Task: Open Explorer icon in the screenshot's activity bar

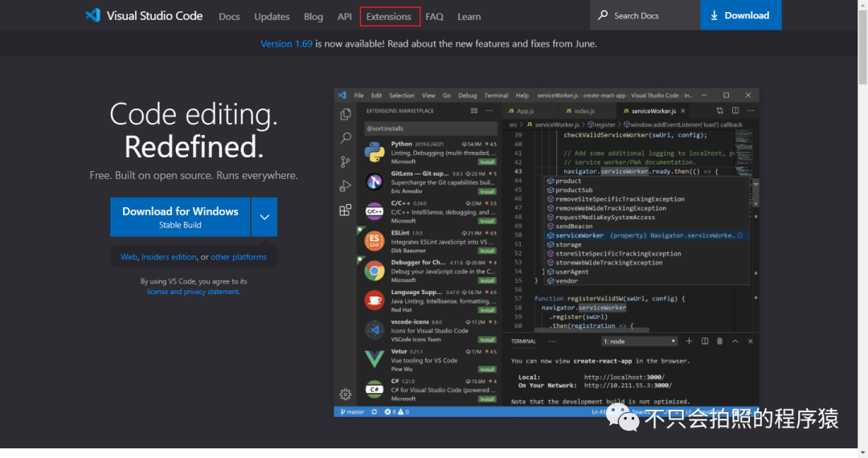Action: [x=346, y=114]
